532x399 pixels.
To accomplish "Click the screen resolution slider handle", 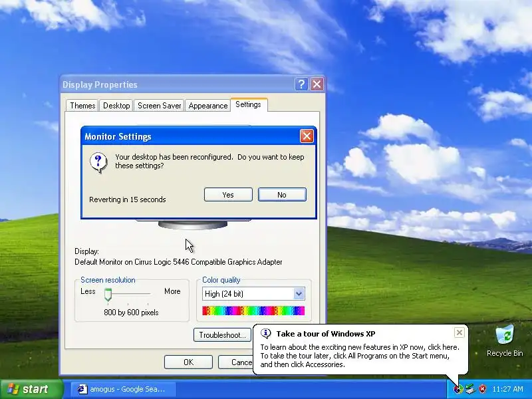I will point(108,295).
